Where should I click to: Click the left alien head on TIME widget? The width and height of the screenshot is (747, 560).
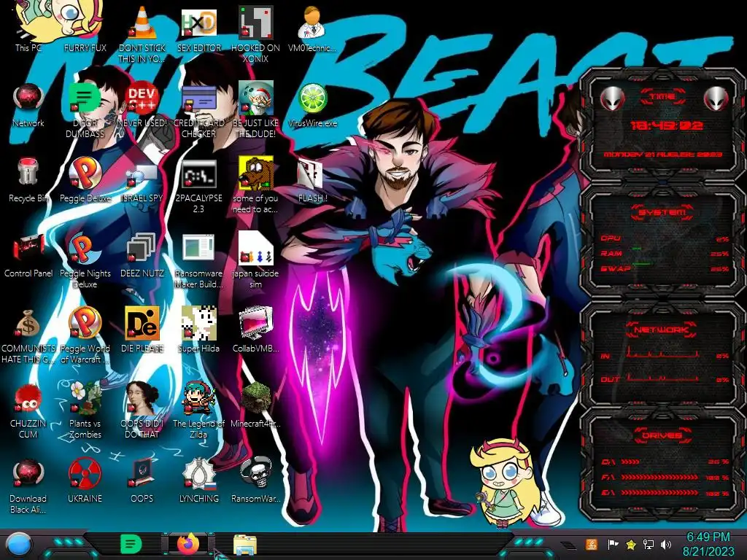(x=612, y=99)
